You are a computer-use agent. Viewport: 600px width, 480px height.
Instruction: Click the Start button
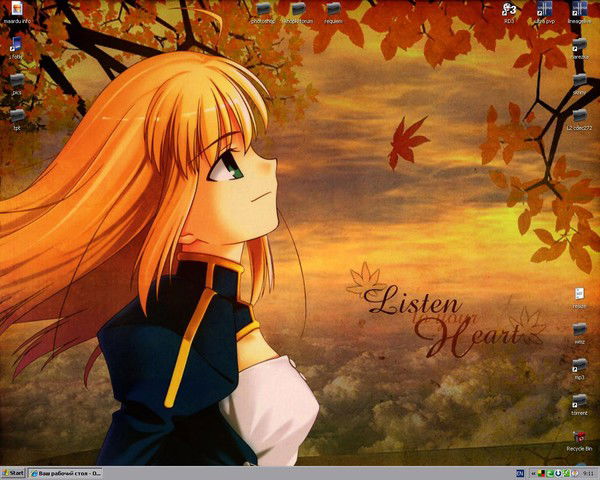point(14,472)
